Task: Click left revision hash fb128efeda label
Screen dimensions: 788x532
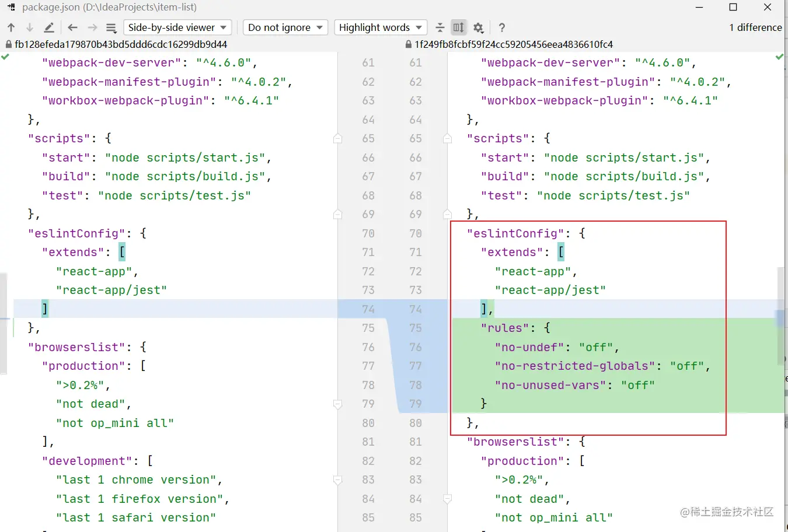Action: 121,44
